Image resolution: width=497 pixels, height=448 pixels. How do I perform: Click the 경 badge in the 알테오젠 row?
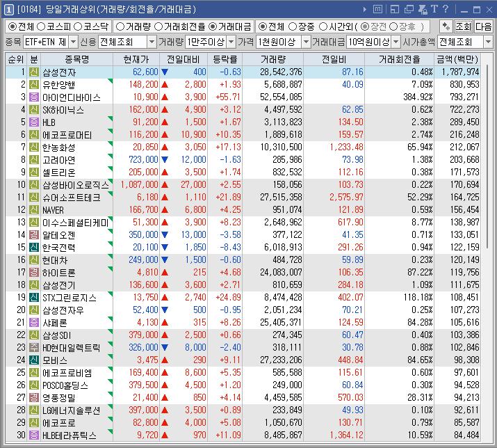(x=34, y=235)
